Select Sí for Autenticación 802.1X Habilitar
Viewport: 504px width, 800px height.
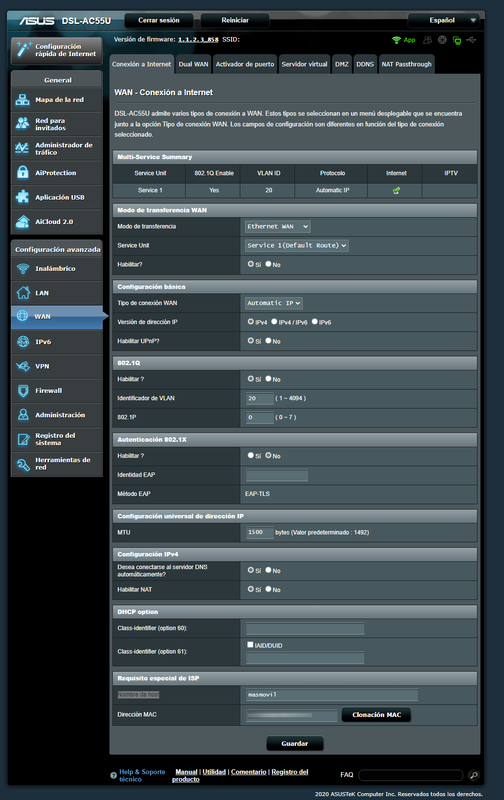tap(250, 455)
